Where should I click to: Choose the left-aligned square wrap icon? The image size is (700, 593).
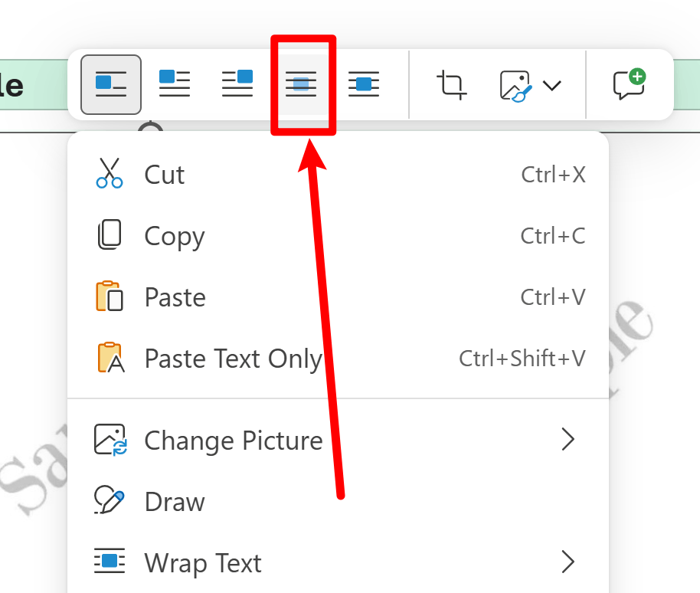175,84
